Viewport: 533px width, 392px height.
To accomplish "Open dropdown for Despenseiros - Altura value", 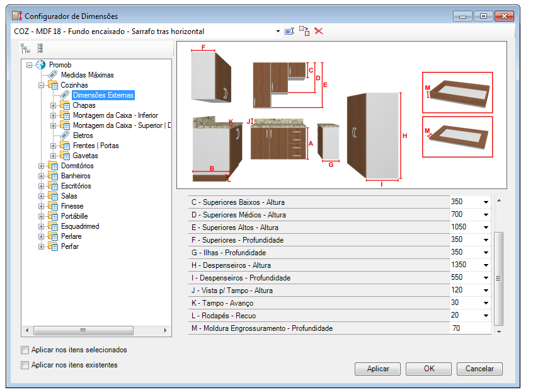I will 486,265.
